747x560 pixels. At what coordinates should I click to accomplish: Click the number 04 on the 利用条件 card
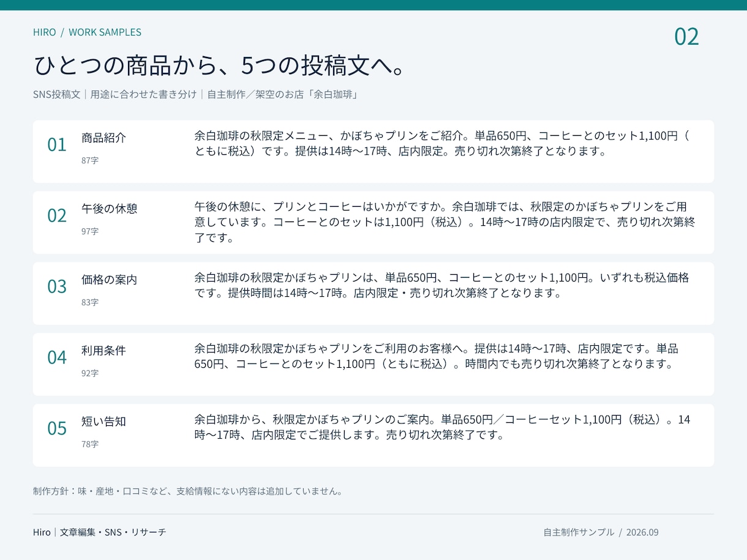(x=57, y=358)
